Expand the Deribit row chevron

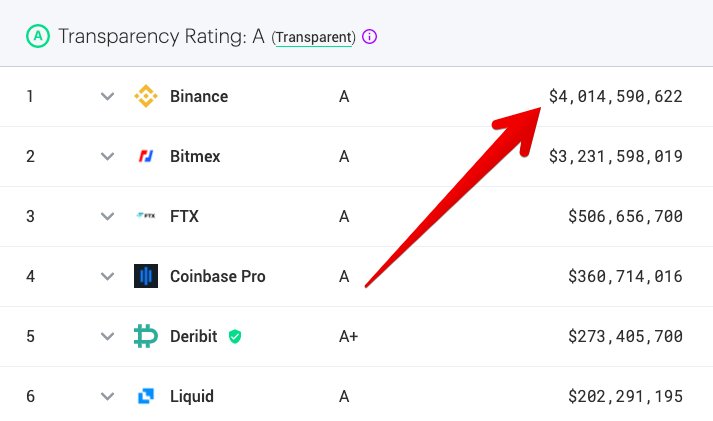tap(107, 336)
